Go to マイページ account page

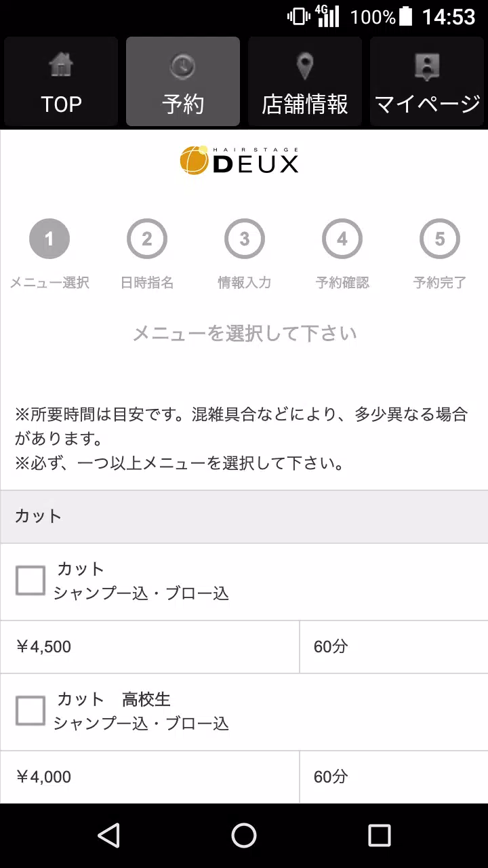[427, 82]
